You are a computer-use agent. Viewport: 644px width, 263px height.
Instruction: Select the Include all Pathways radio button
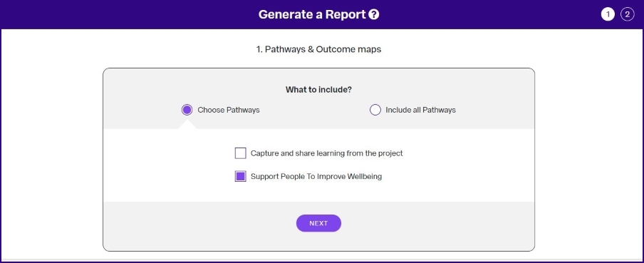[x=375, y=110]
